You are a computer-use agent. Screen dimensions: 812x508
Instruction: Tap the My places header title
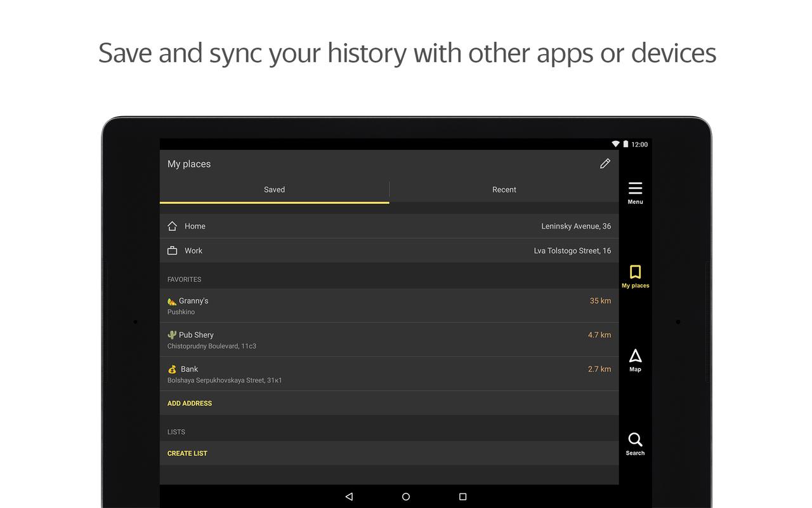(x=189, y=164)
